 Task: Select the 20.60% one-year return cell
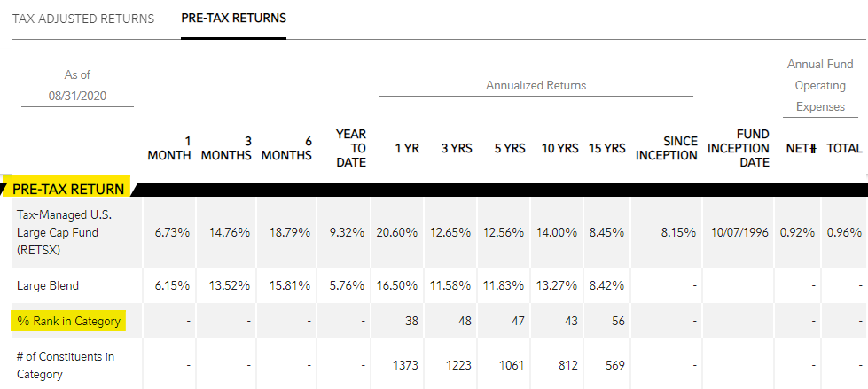click(x=396, y=233)
